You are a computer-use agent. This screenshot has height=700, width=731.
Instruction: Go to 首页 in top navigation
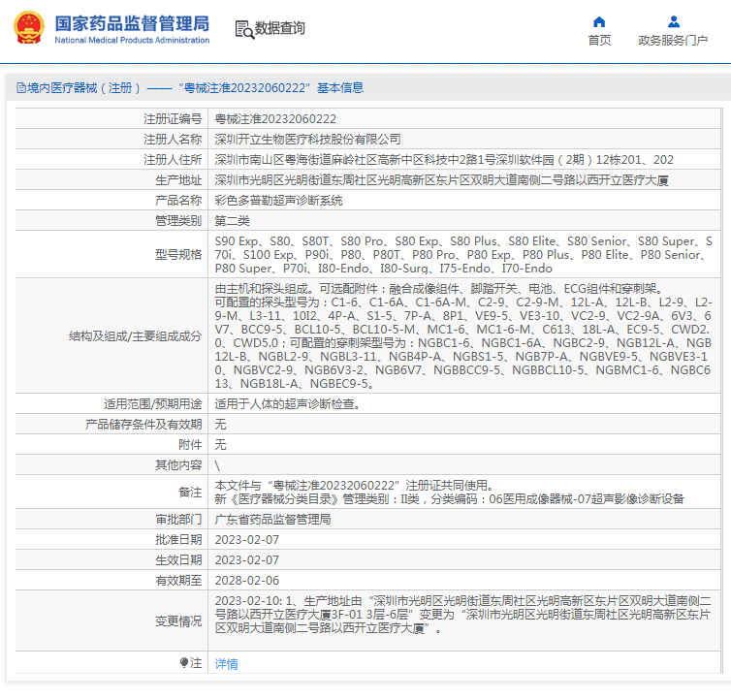(599, 41)
